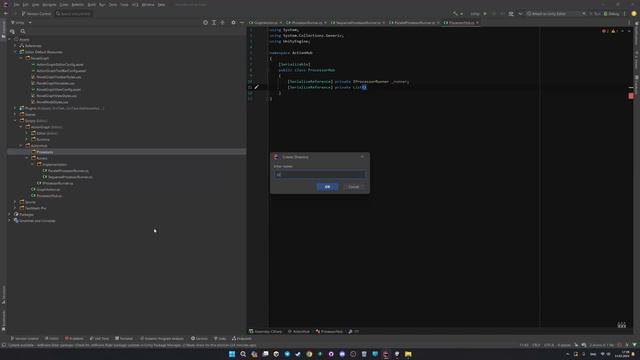Click the build hammer icon
The height and width of the screenshot is (360, 640).
click(456, 13)
